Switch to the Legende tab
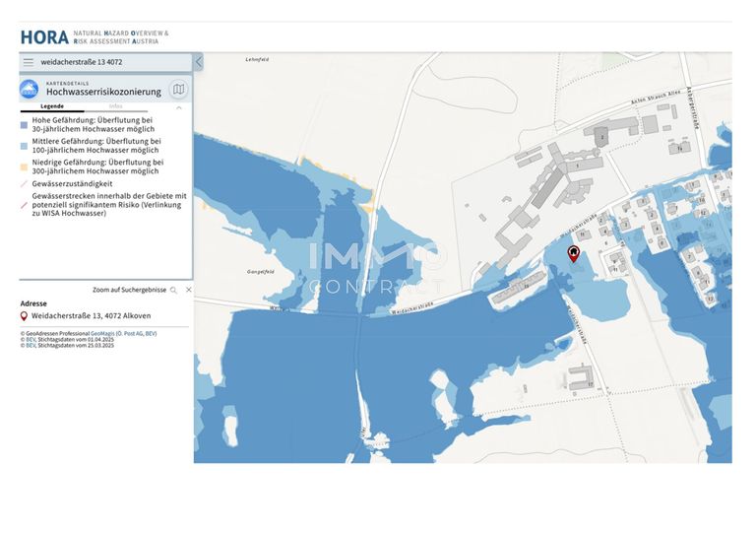The image size is (756, 535). pyautogui.click(x=52, y=105)
